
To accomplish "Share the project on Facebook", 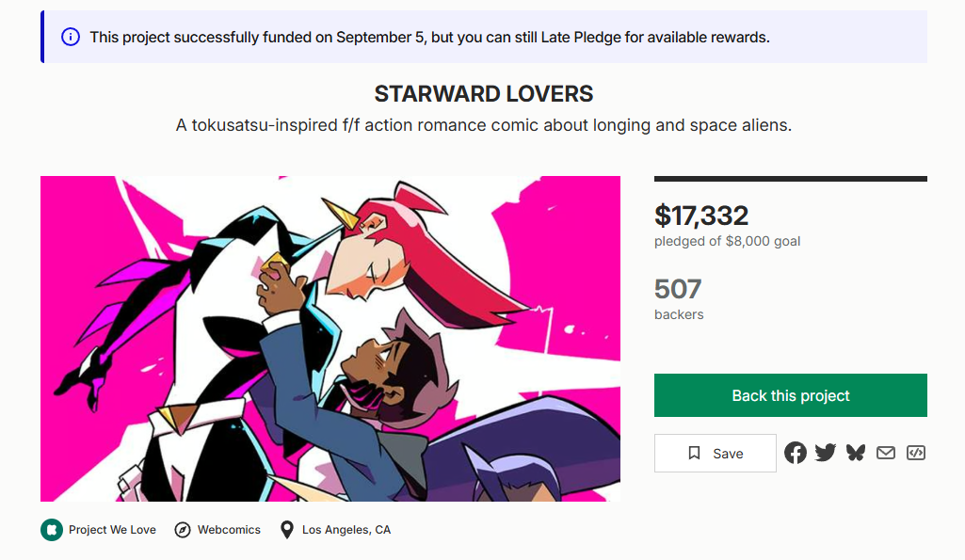I will point(796,453).
